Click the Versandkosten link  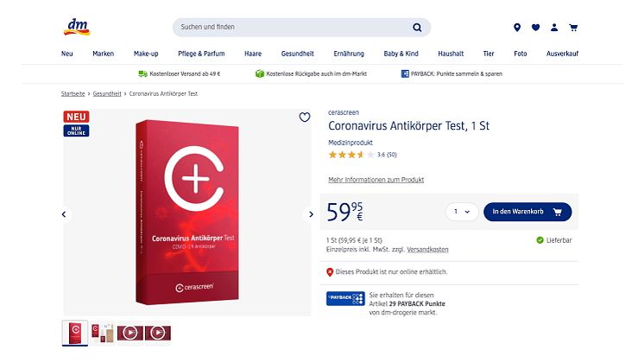427,250
